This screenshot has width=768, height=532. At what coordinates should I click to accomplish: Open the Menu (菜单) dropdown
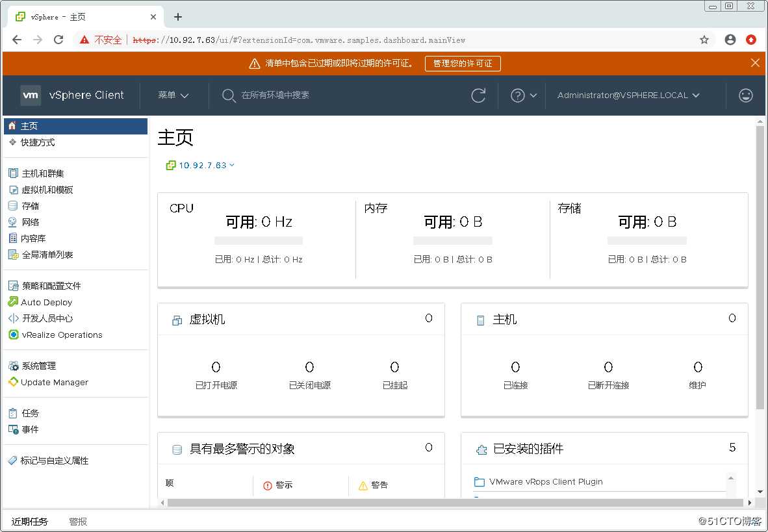pyautogui.click(x=173, y=95)
